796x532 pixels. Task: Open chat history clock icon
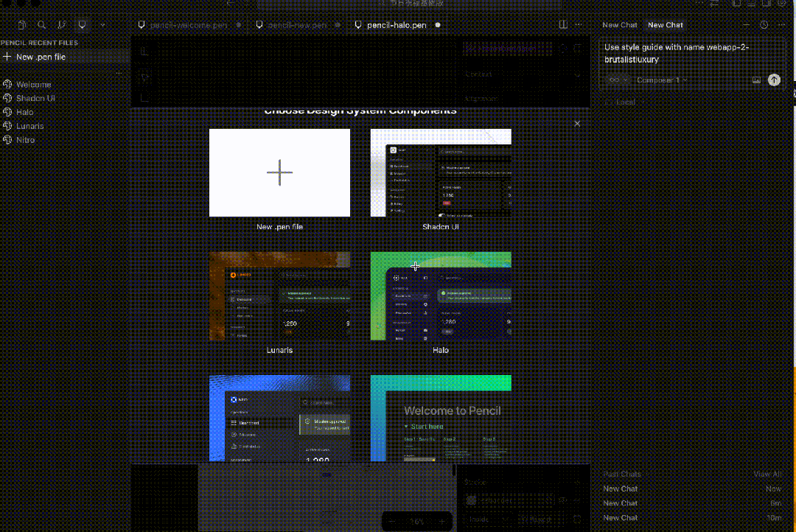(764, 25)
